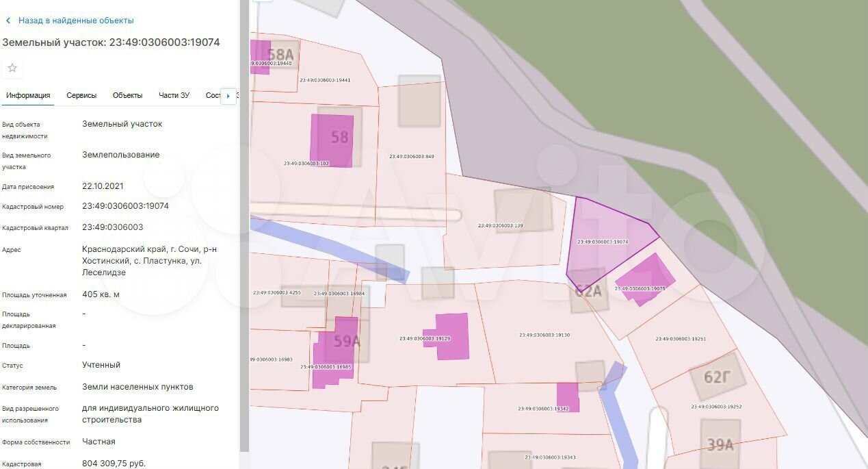
Task: Click the back chevron arrow icon
Action: (8, 21)
